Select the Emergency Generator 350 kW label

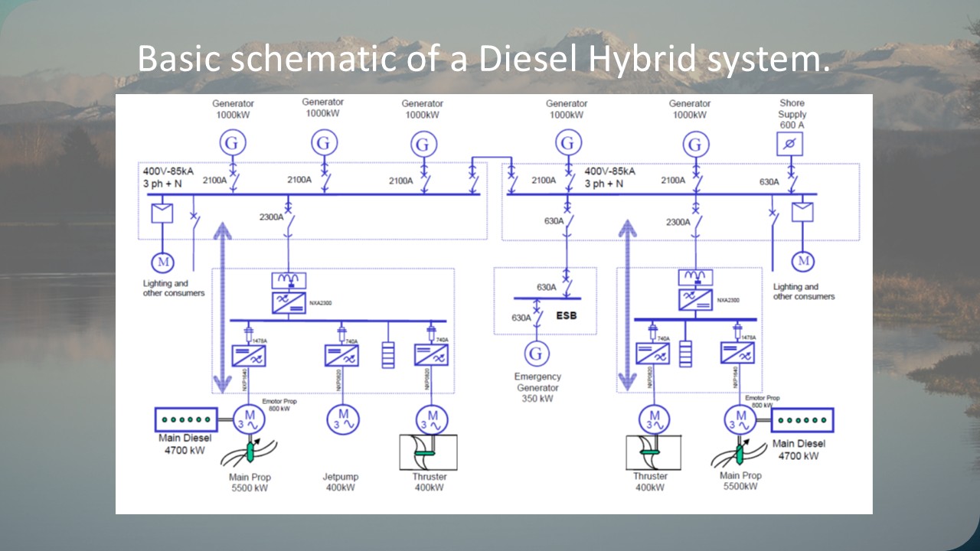[x=537, y=387]
